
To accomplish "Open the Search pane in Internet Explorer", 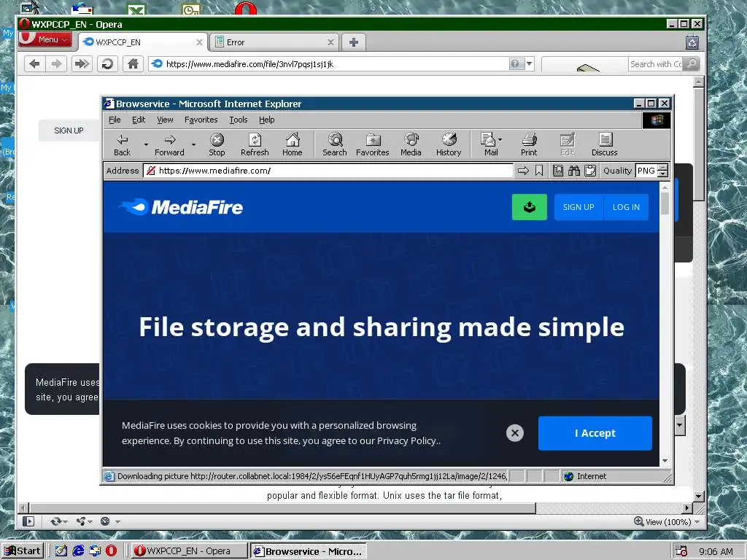I will point(335,144).
